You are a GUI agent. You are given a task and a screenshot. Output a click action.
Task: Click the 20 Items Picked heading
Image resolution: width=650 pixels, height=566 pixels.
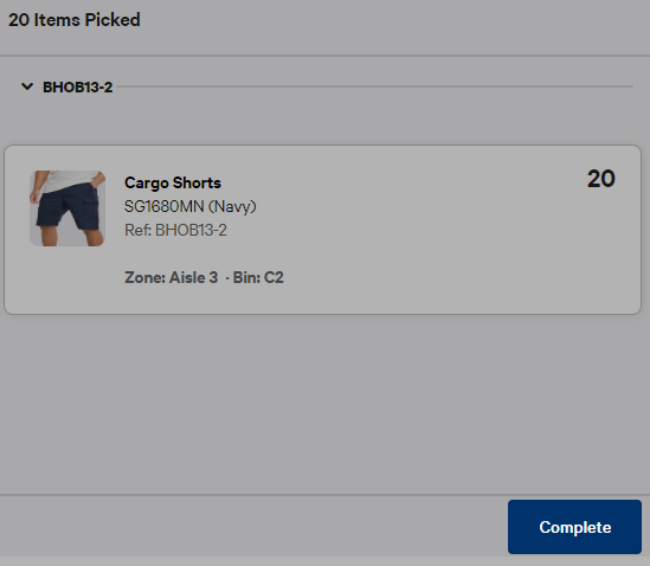point(74,19)
